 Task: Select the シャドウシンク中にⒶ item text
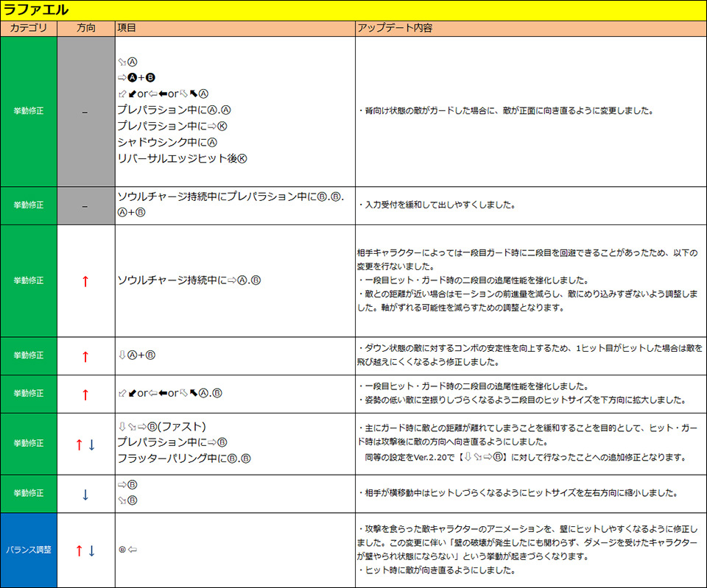tap(168, 142)
